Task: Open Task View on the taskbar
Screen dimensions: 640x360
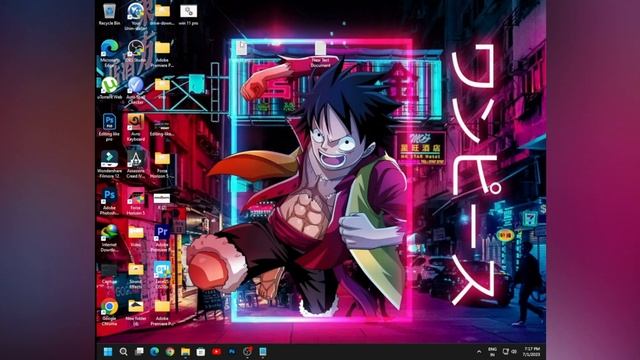Action: tap(139, 351)
